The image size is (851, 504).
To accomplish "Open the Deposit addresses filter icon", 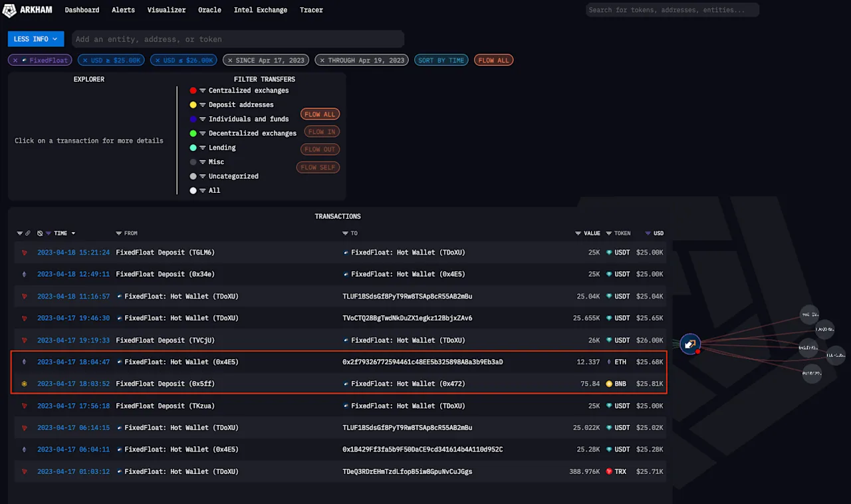I will tap(203, 105).
